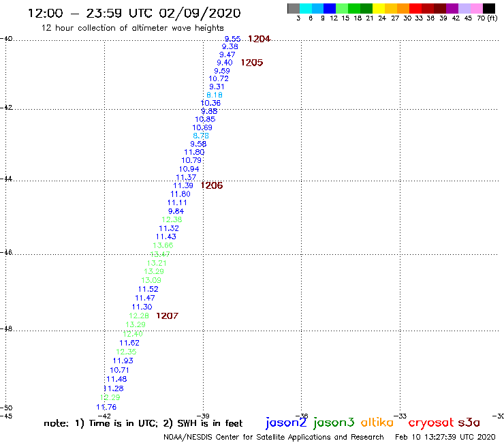Image resolution: width=504 pixels, height=443 pixels.
Task: Click the 11.32 wave height value
Action: (169, 228)
